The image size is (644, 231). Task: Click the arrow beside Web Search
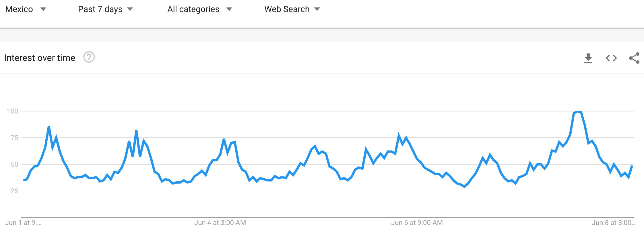[317, 9]
